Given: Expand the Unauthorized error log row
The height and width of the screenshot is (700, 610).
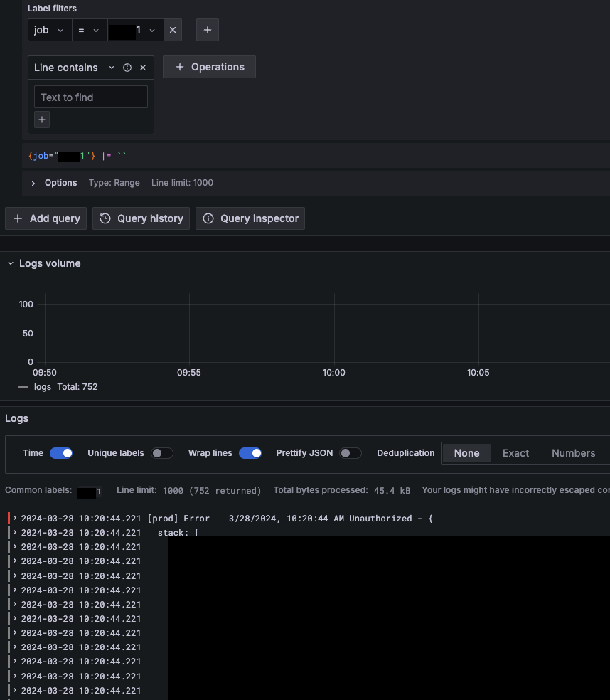Looking at the screenshot, I should tap(15, 519).
